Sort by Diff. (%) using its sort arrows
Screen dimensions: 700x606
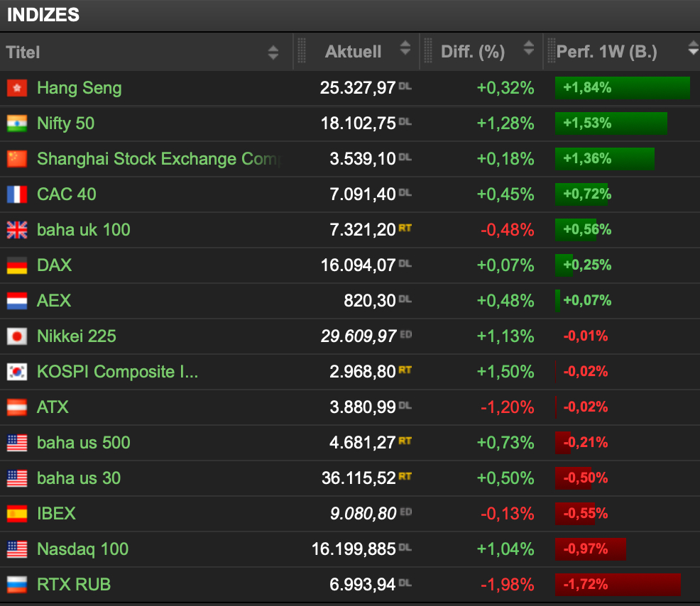pyautogui.click(x=529, y=48)
